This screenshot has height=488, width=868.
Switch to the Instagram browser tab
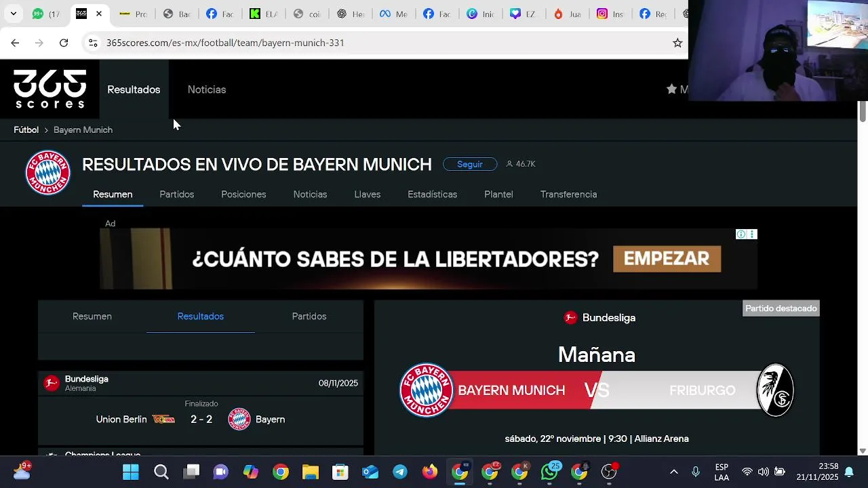[x=610, y=14]
